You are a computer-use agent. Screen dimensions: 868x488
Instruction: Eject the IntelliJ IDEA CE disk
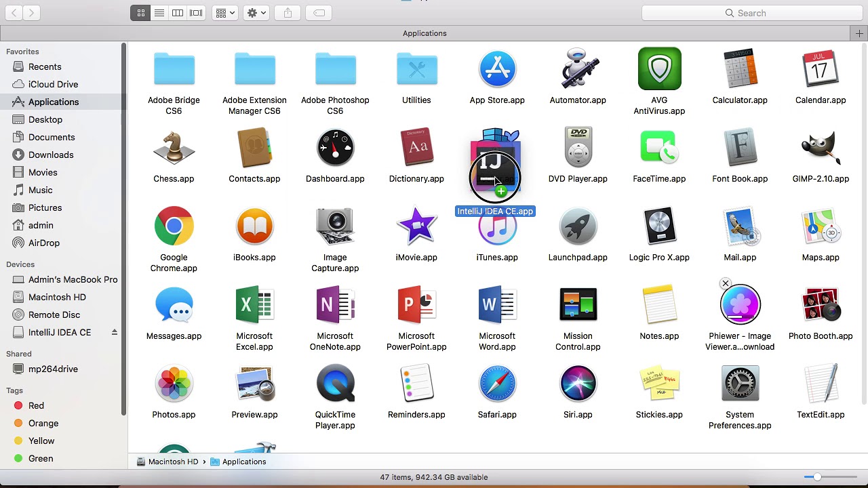click(x=114, y=332)
